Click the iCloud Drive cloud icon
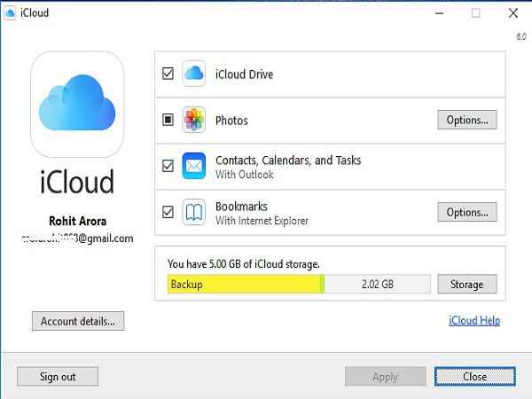The image size is (532, 399). (x=194, y=74)
